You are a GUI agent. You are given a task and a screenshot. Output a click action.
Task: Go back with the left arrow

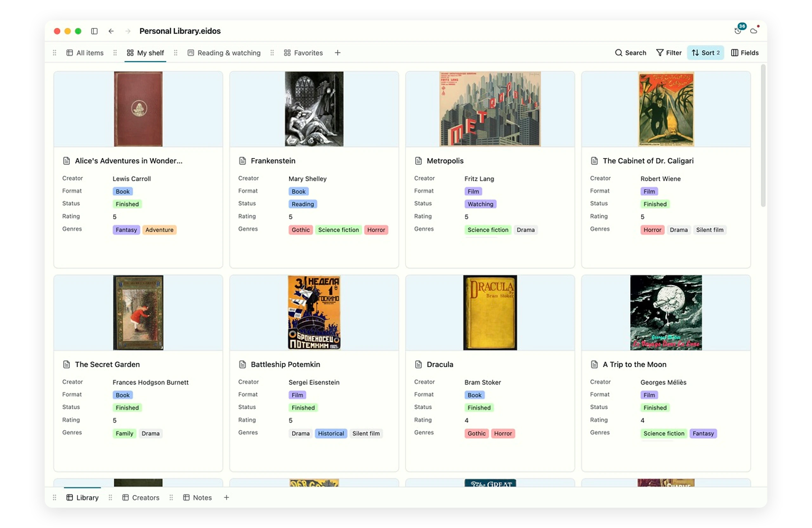(x=111, y=31)
